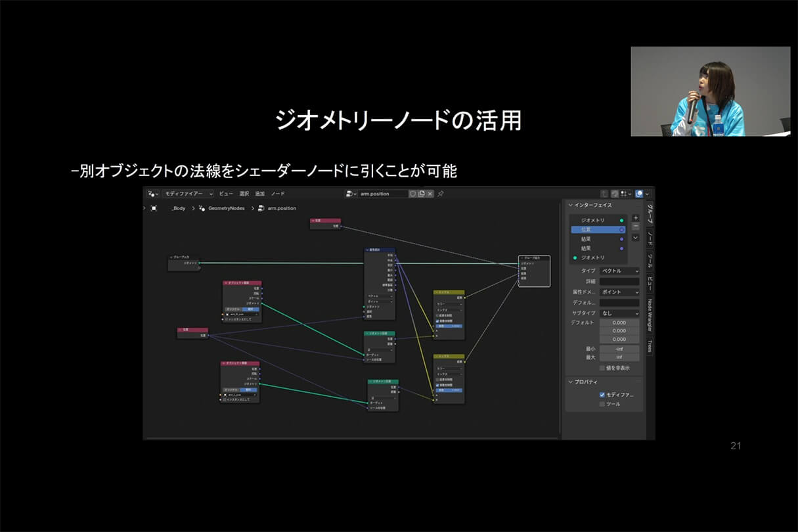Click the GeometryNodes icon in the breadcrumb path
Screen dimensions: 798x532
[202, 209]
